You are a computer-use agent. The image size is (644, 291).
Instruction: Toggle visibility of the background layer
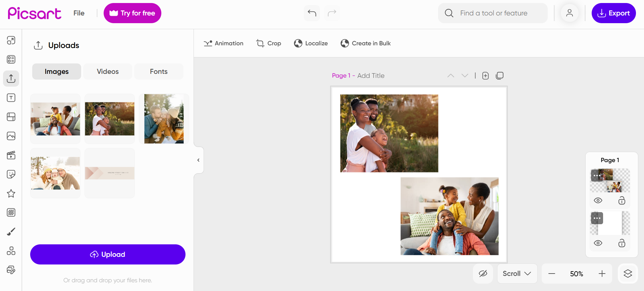click(x=598, y=243)
